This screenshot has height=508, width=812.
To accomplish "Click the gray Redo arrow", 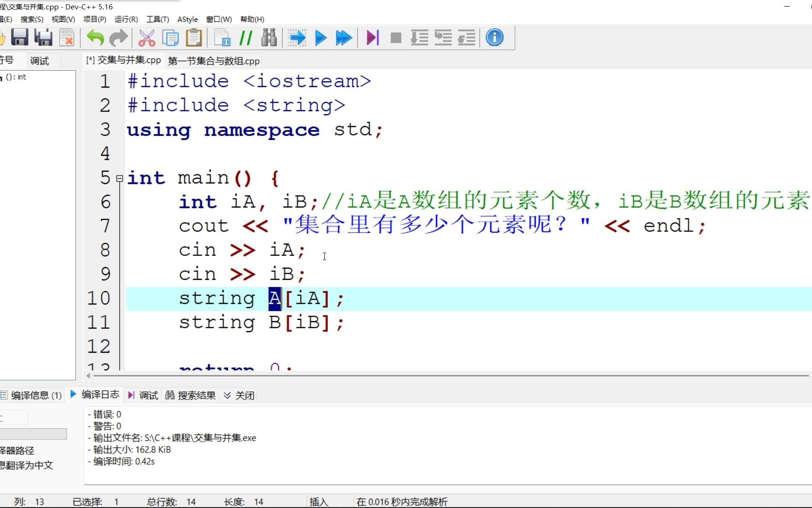I will [x=118, y=38].
